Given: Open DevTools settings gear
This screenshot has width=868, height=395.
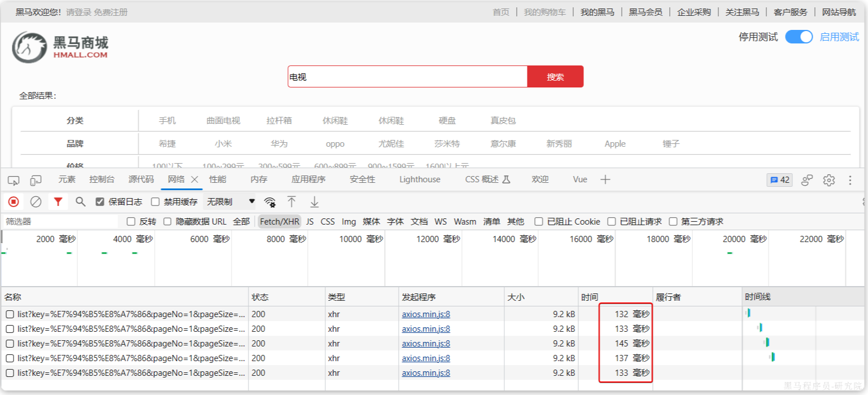Looking at the screenshot, I should pyautogui.click(x=828, y=180).
